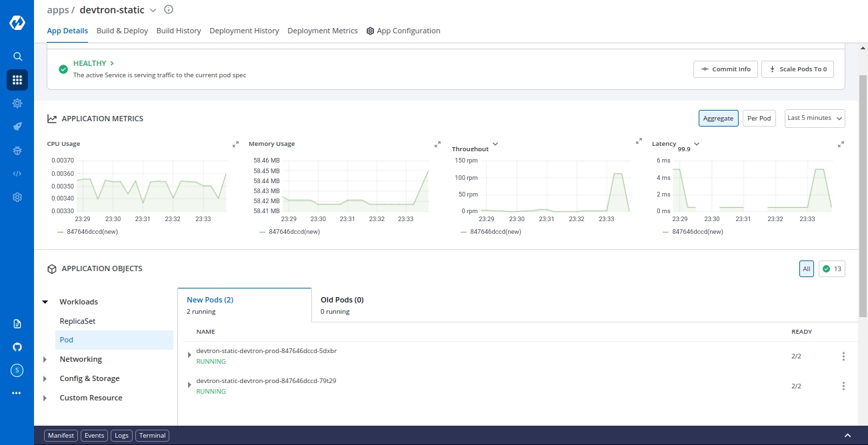Open the Last 5 minutes time range dropdown
The width and height of the screenshot is (868, 445).
tap(815, 119)
